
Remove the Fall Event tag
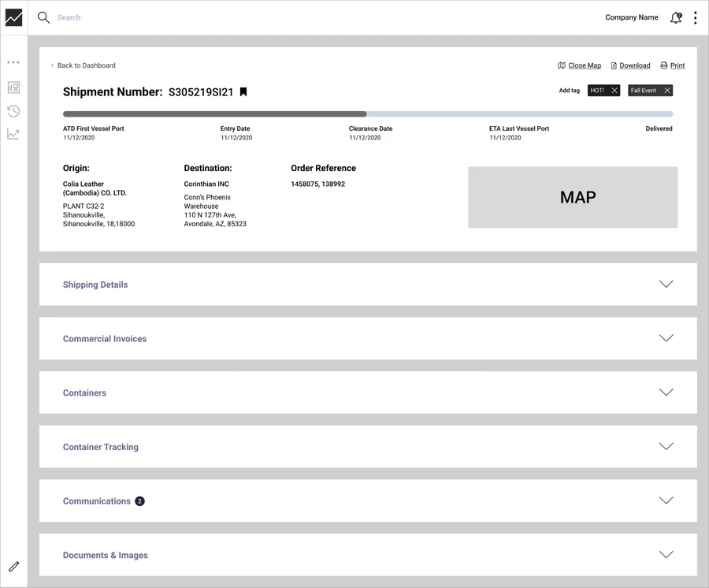coord(667,91)
